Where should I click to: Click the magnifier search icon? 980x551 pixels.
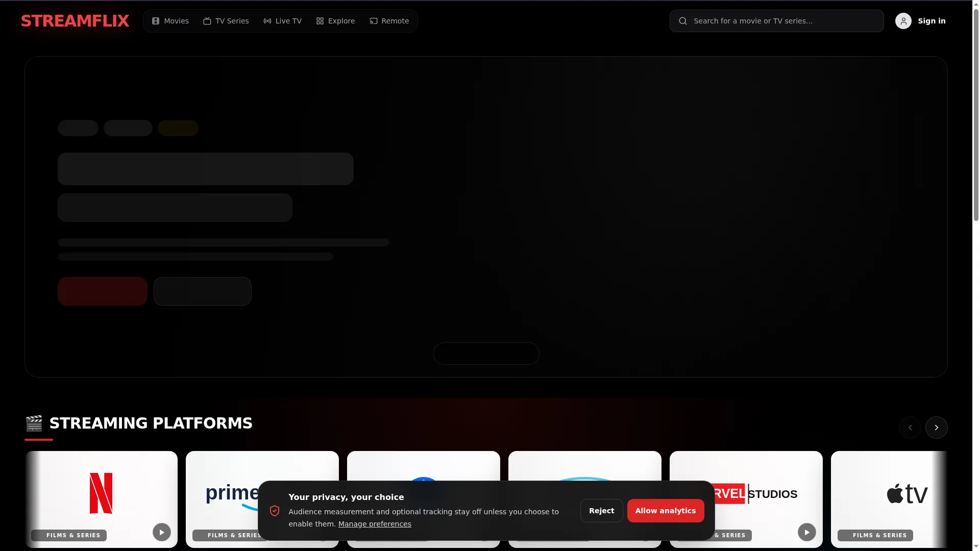pos(683,21)
